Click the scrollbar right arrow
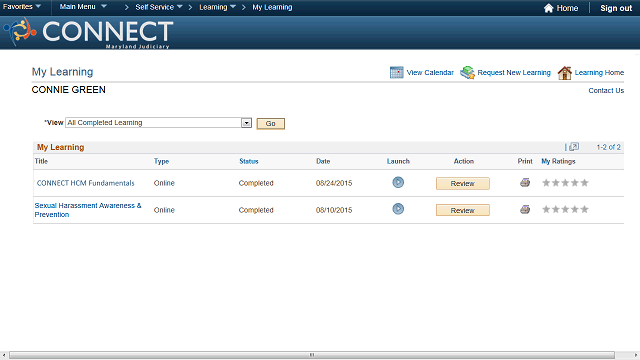Viewport: 640px width, 360px height. pos(636,355)
